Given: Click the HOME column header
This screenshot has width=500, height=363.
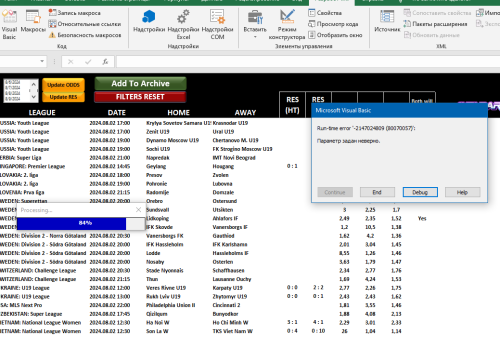Looking at the screenshot, I should point(178,113).
